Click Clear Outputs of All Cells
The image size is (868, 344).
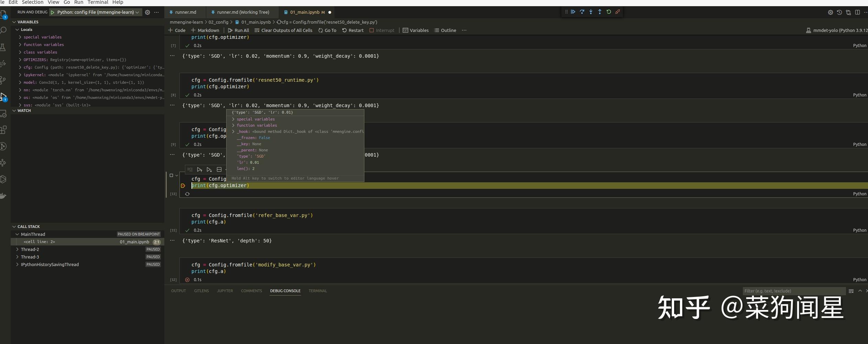[x=283, y=30]
